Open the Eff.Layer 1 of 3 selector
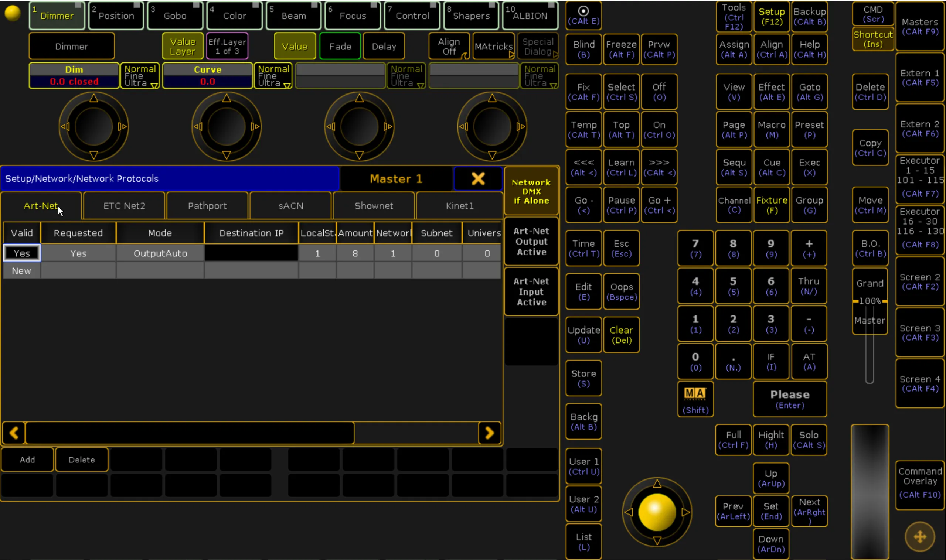This screenshot has height=560, width=946. (x=227, y=47)
